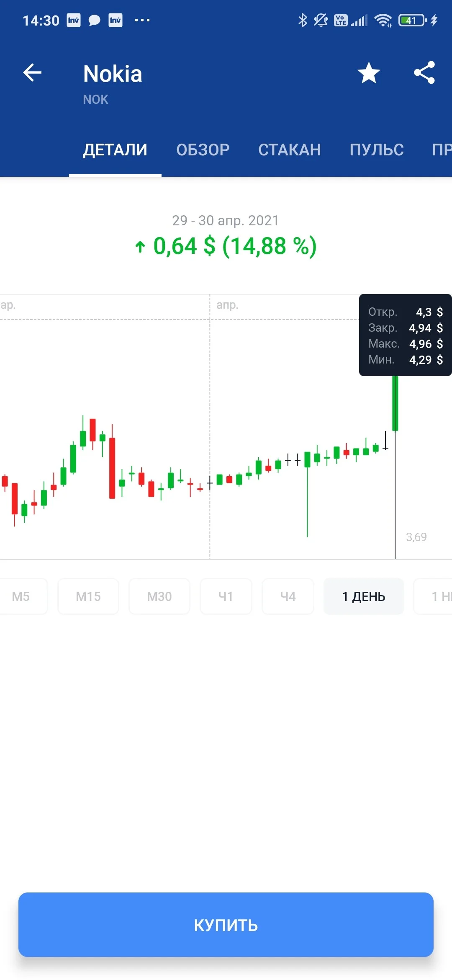Image resolution: width=452 pixels, height=980 pixels.
Task: Tap the cellular signal bars icon
Action: point(359,20)
